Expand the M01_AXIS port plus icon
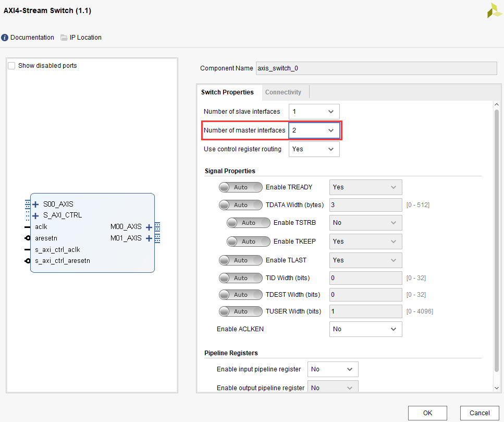This screenshot has height=422, width=504. pyautogui.click(x=149, y=238)
